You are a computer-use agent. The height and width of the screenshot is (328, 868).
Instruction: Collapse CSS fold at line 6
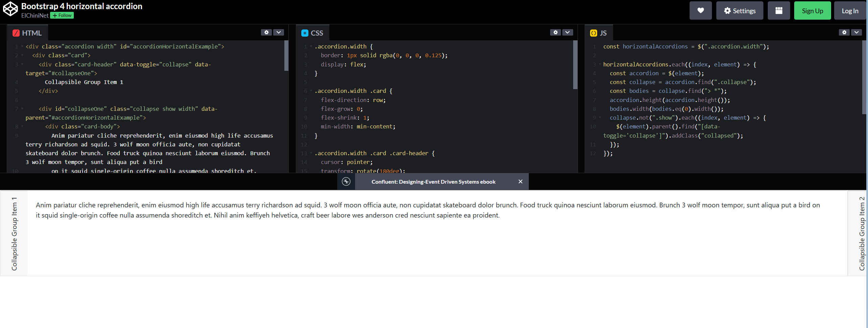pyautogui.click(x=311, y=91)
